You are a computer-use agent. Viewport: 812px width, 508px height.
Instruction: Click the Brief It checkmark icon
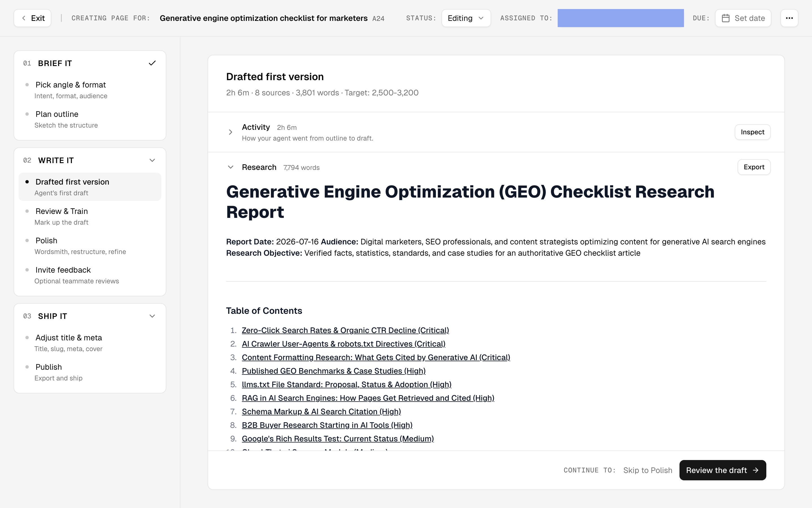[x=152, y=63]
